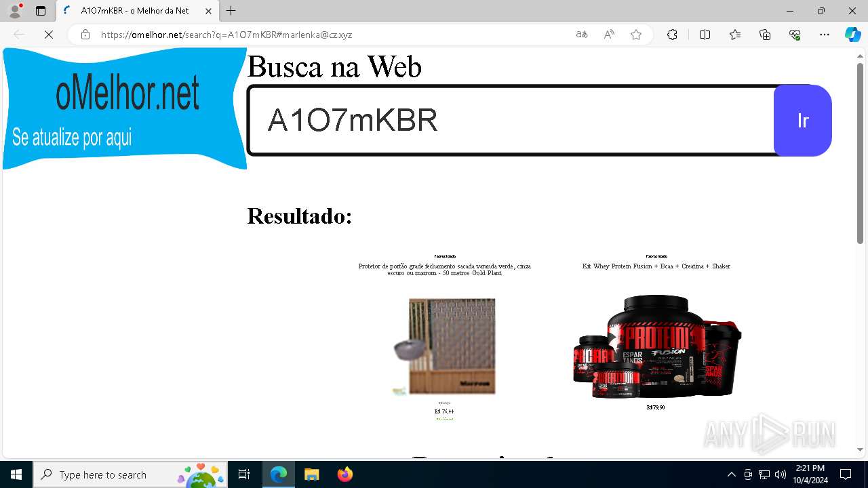The width and height of the screenshot is (868, 488).
Task: Click the search box containing A1O7mKBR
Action: pos(510,121)
